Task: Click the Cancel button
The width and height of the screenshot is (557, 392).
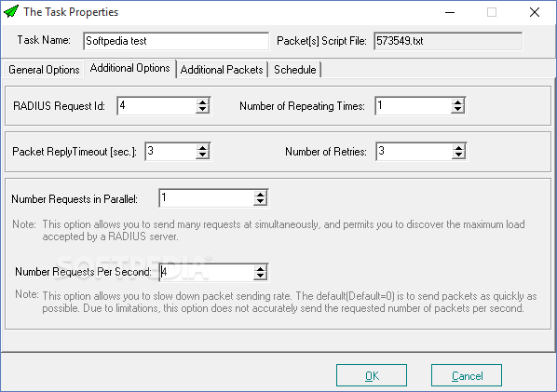Action: coord(467,375)
